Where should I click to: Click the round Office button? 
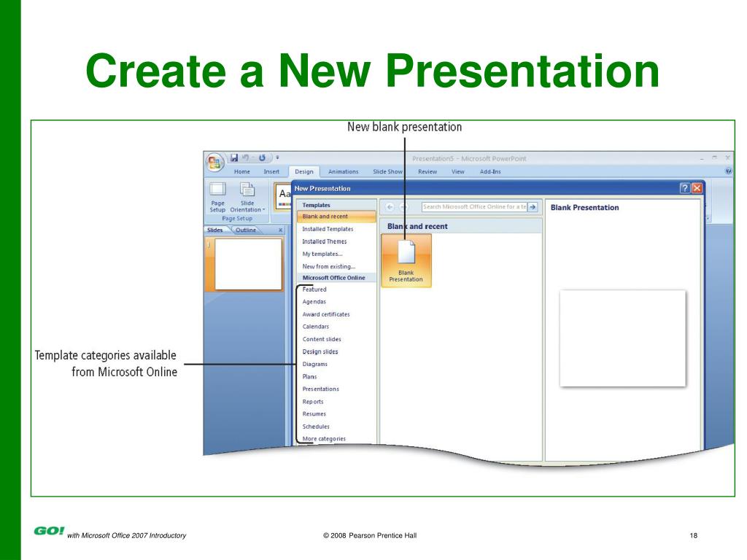pyautogui.click(x=215, y=163)
